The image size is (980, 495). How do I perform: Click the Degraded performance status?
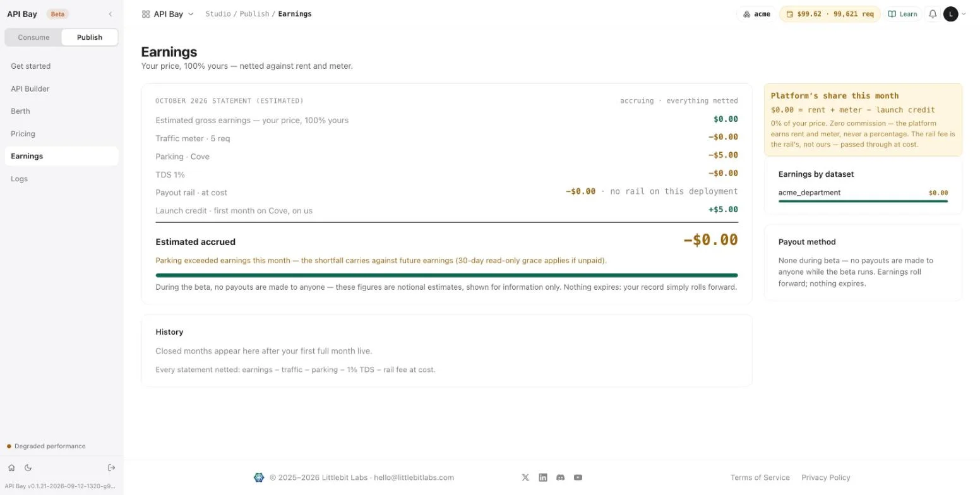click(46, 446)
